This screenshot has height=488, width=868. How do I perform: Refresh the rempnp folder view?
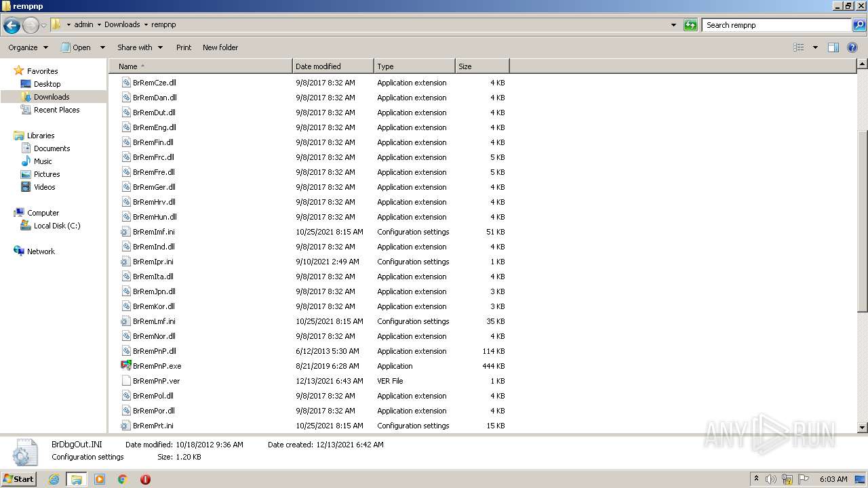click(690, 25)
